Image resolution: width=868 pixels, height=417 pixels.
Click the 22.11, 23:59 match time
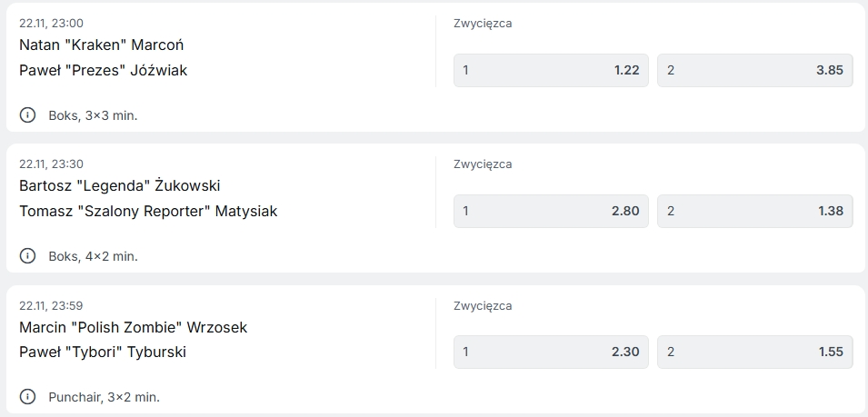coord(51,305)
